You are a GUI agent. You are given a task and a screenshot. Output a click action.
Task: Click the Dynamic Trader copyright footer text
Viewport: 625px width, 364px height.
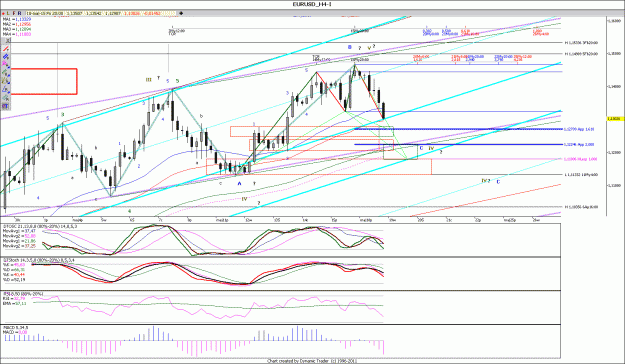pyautogui.click(x=312, y=361)
